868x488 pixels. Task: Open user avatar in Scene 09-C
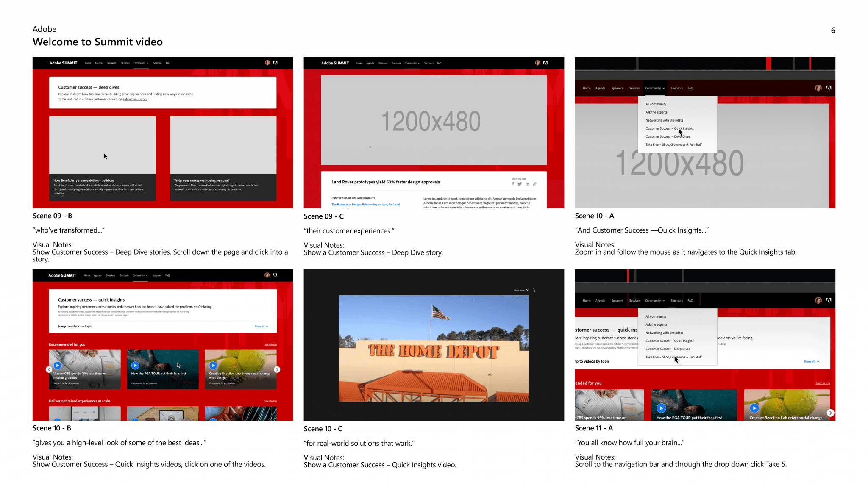pyautogui.click(x=538, y=63)
